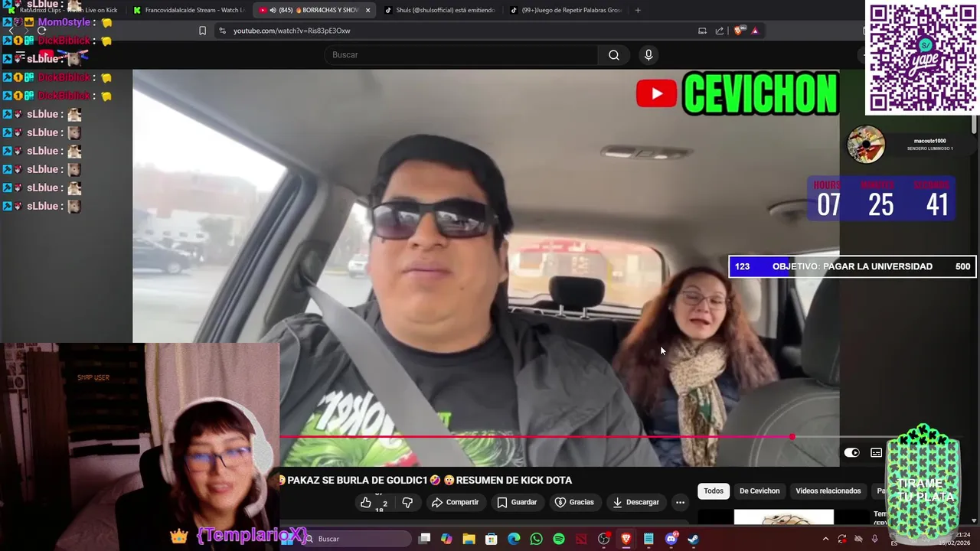This screenshot has height=551, width=980.
Task: Toggle subtitles on the video player
Action: point(876,453)
